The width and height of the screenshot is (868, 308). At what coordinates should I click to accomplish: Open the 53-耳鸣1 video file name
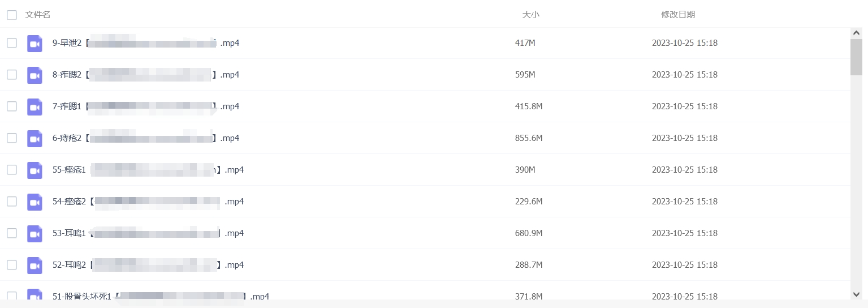(148, 233)
